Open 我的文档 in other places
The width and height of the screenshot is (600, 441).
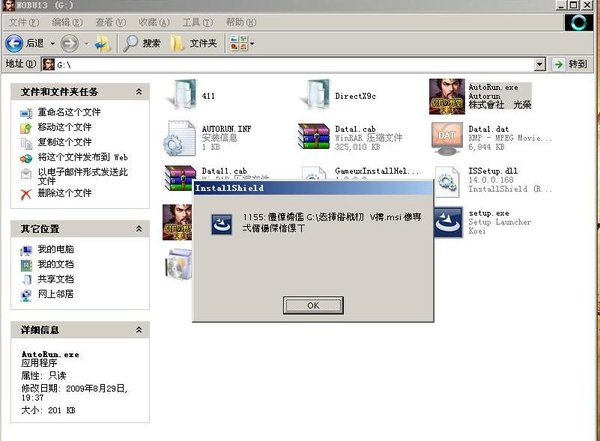(55, 264)
